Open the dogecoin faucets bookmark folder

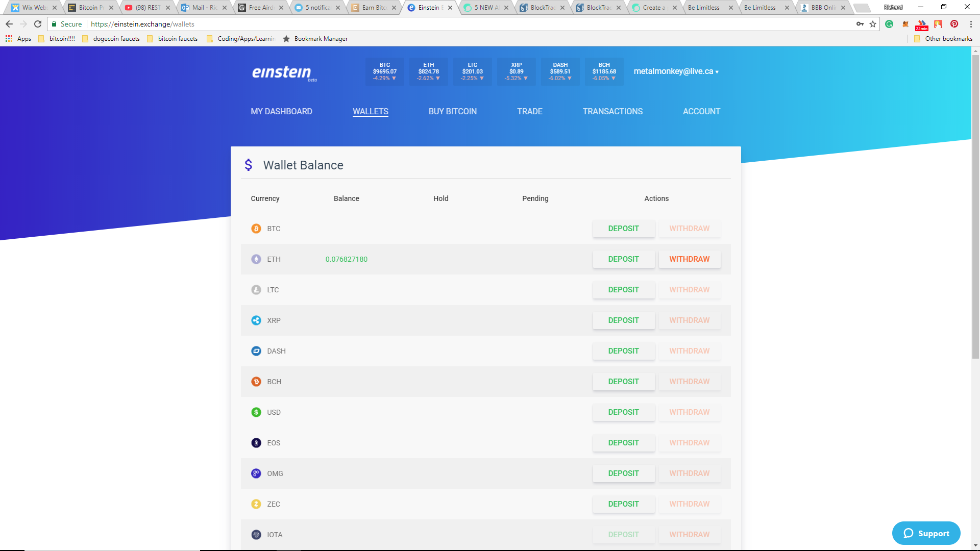tap(111, 39)
